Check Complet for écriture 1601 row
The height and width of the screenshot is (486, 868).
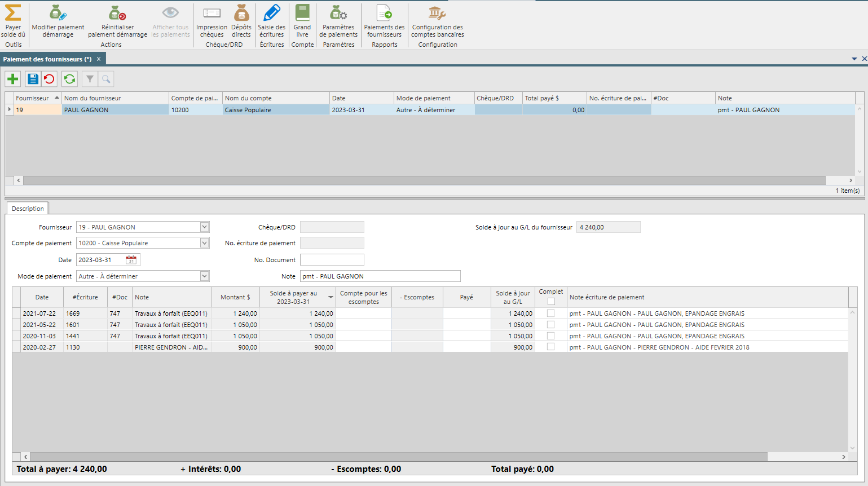click(x=550, y=325)
